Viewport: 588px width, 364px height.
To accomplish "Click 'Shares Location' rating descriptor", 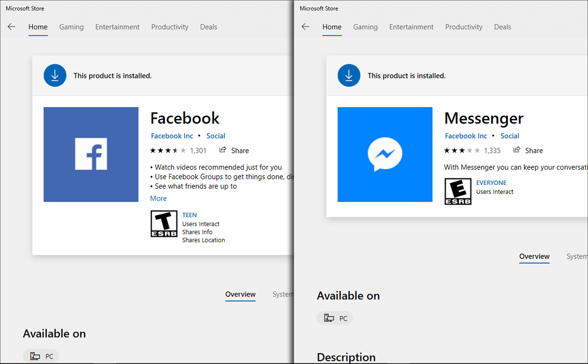I will point(204,240).
